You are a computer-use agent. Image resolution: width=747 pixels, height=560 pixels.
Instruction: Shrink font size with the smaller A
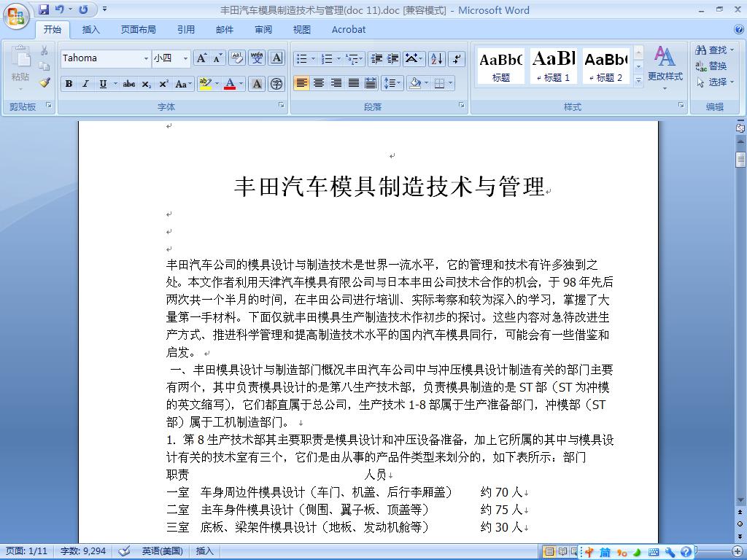(217, 58)
